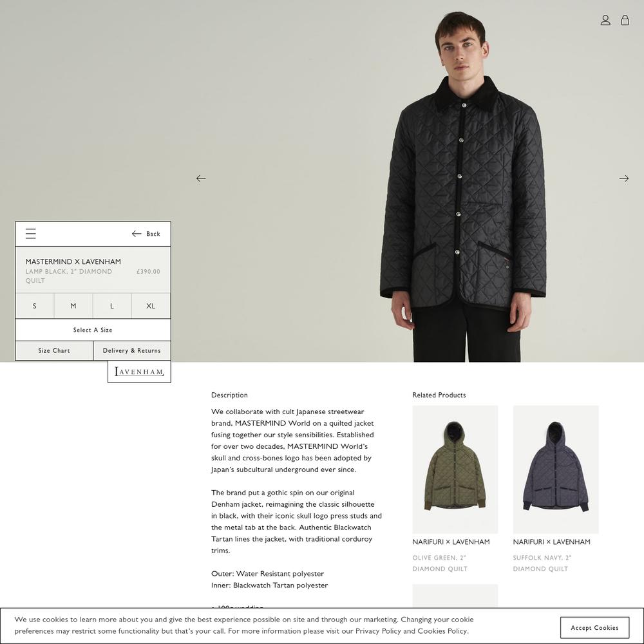Screen dimensions: 644x644
Task: Accept Cookies on the banner
Action: [594, 627]
